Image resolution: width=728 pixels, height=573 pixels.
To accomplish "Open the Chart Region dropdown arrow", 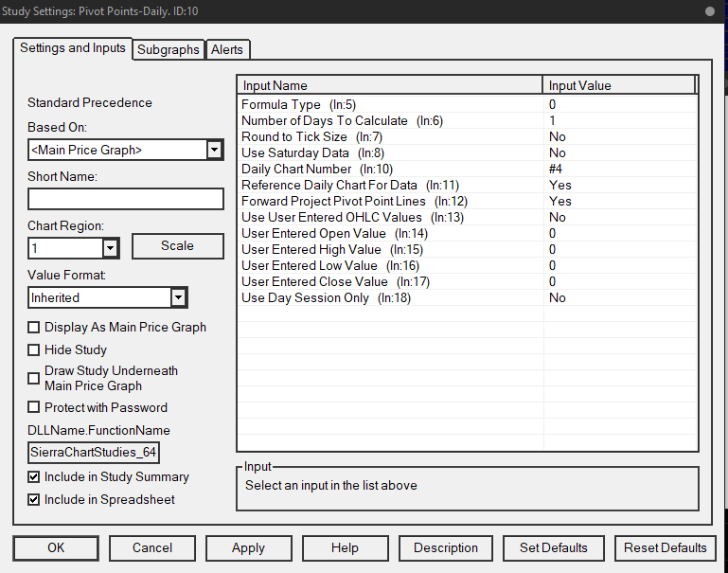I will (110, 248).
